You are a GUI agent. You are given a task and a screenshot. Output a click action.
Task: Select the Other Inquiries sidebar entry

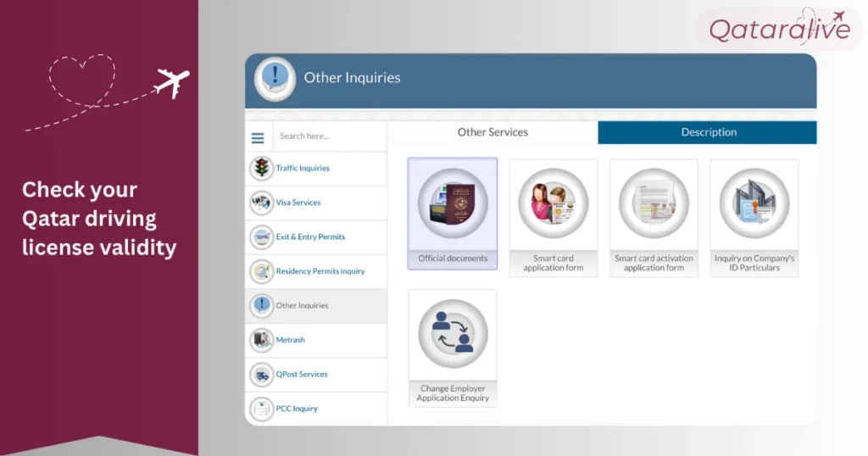[316, 305]
